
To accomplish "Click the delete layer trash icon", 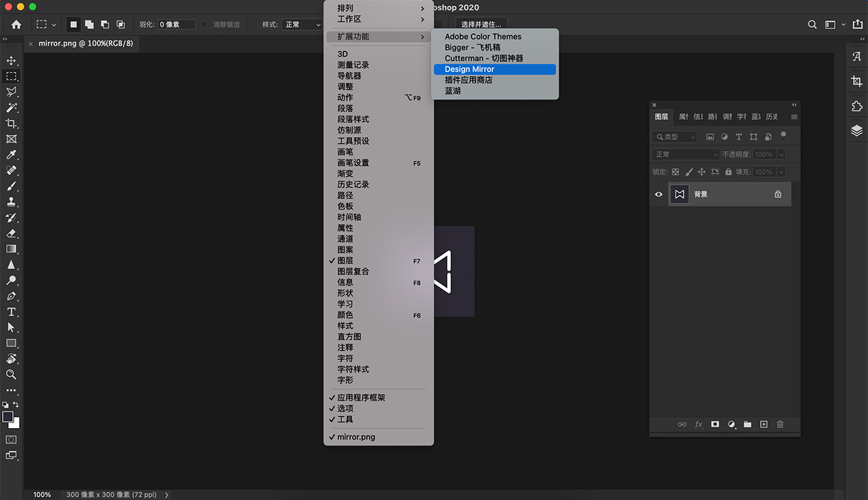I will (x=780, y=424).
